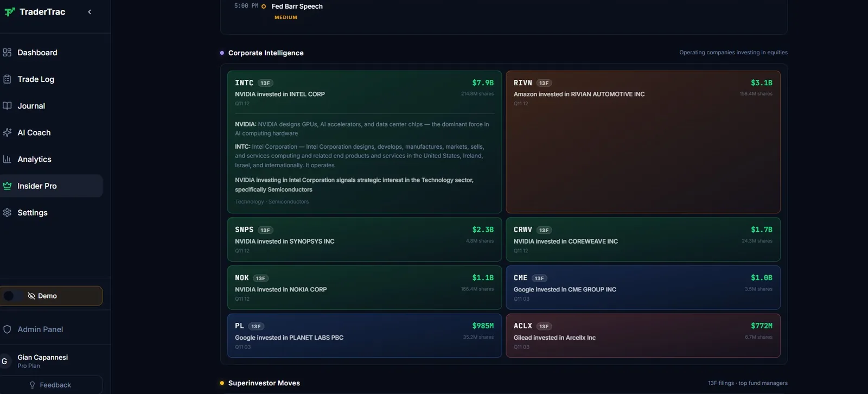Click the AI Coach sparkle icon
The width and height of the screenshot is (868, 394).
[7, 132]
